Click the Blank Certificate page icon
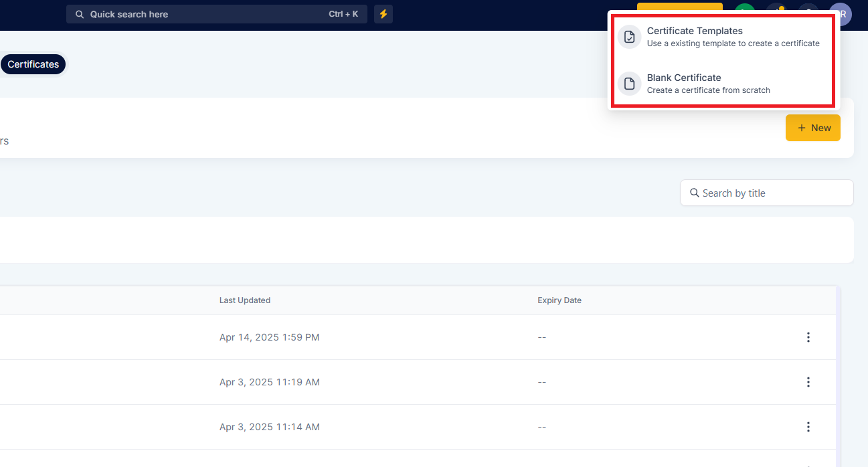The height and width of the screenshot is (467, 868). coord(629,84)
